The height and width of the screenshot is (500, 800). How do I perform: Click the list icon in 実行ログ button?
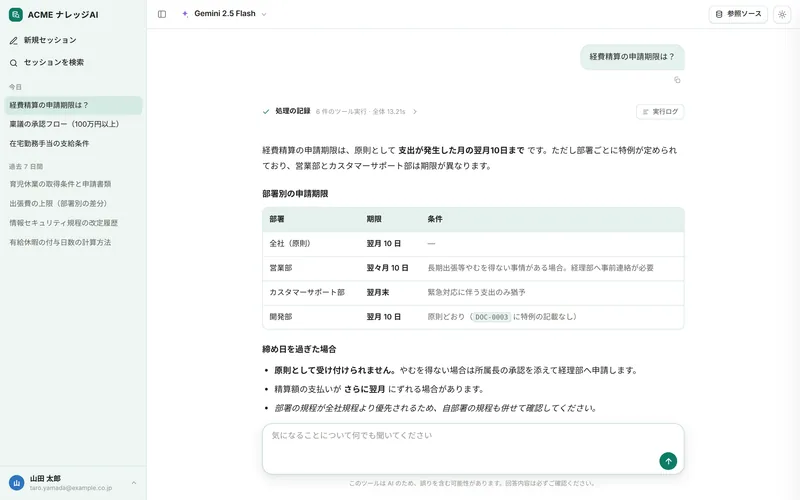click(645, 112)
